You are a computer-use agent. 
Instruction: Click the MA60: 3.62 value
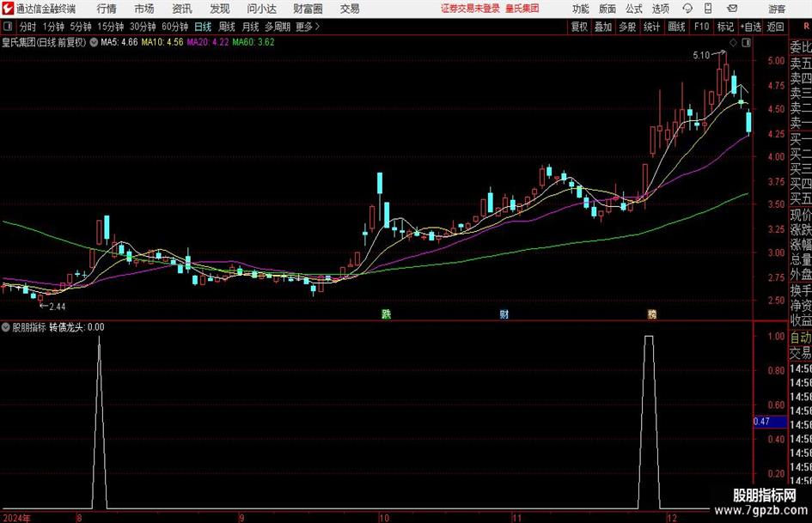[x=253, y=42]
